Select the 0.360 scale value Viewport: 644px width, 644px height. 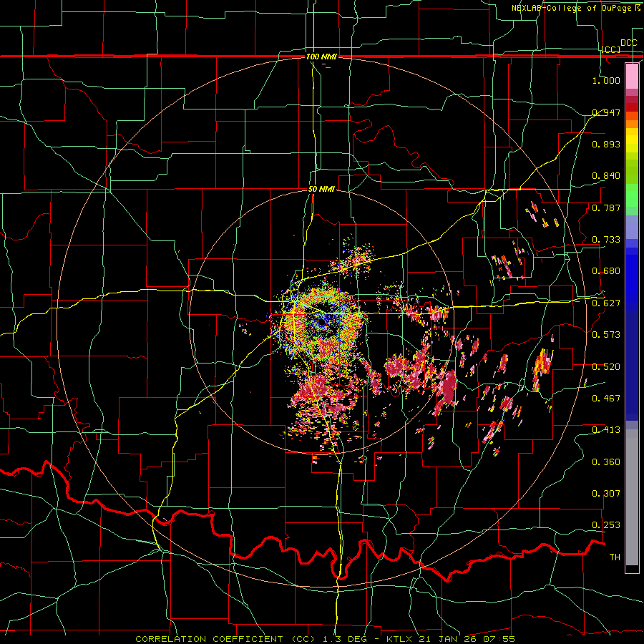pyautogui.click(x=606, y=462)
